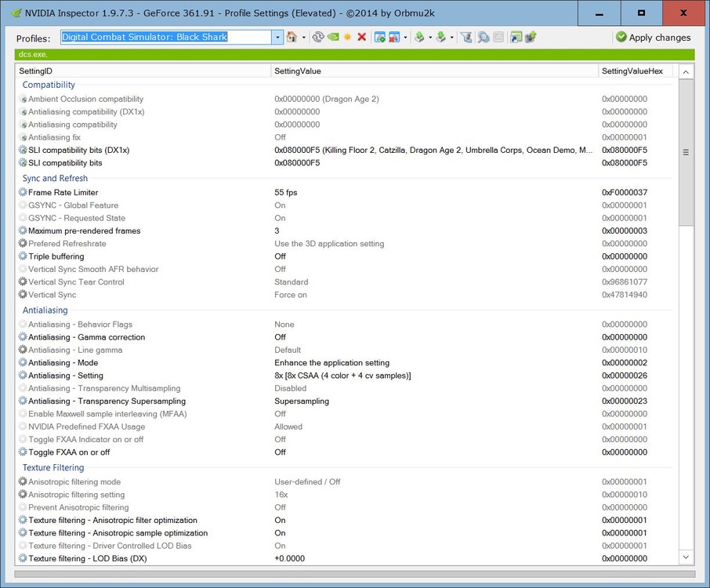Click the import profiles icon
The image size is (710, 588).
click(x=441, y=37)
